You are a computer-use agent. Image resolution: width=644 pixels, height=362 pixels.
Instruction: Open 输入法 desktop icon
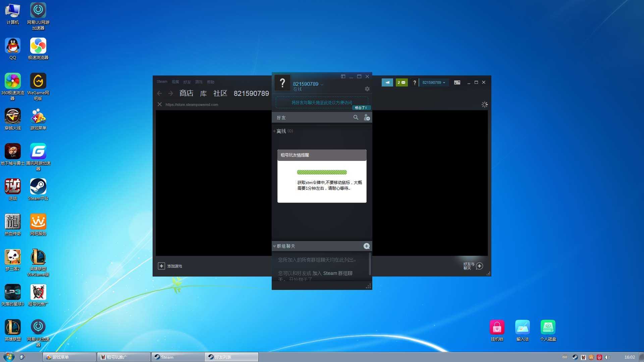point(523,331)
